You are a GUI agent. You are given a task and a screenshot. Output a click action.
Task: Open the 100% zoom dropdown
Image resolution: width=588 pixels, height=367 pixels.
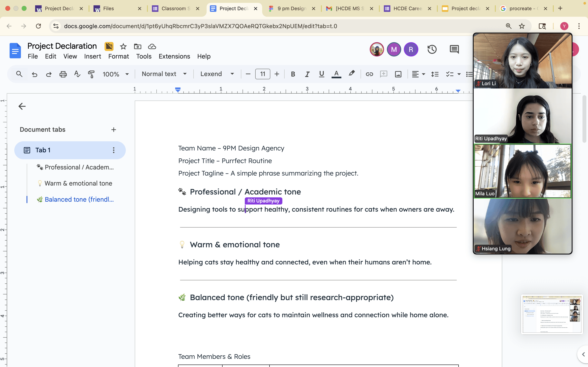[115, 74]
